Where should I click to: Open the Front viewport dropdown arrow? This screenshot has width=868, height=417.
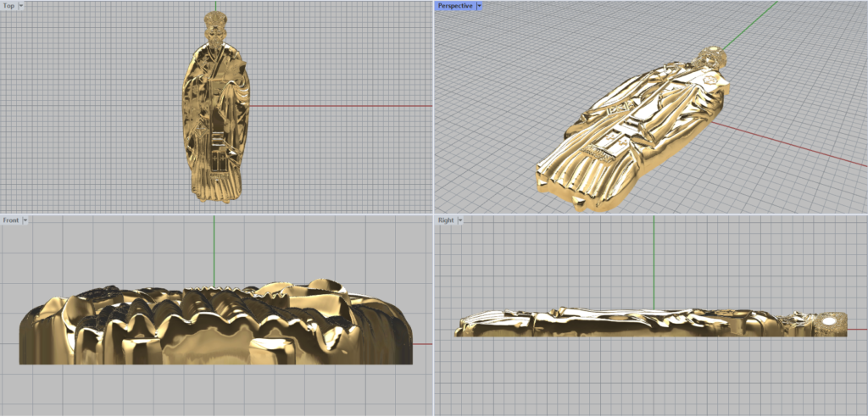pos(25,220)
